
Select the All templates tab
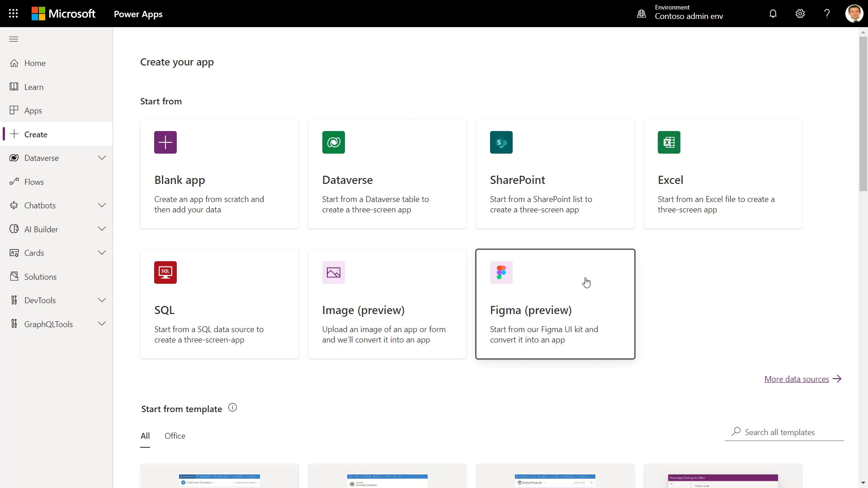[x=145, y=436]
